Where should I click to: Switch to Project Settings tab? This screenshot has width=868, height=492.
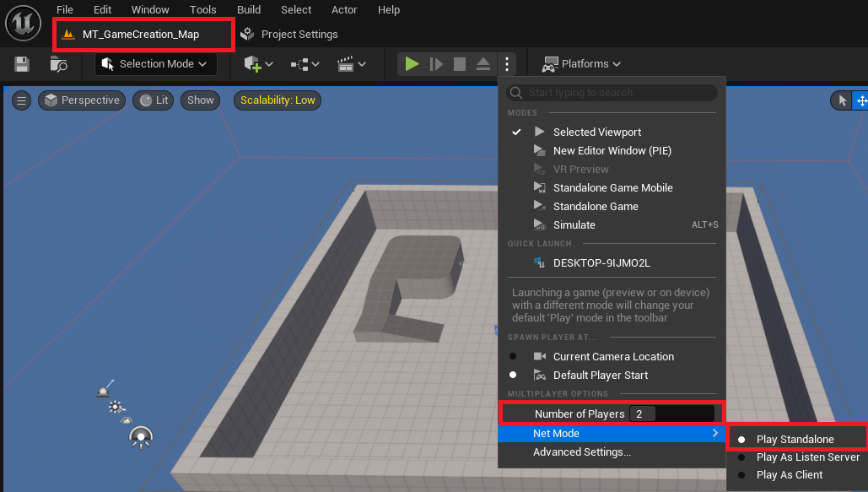pyautogui.click(x=289, y=35)
